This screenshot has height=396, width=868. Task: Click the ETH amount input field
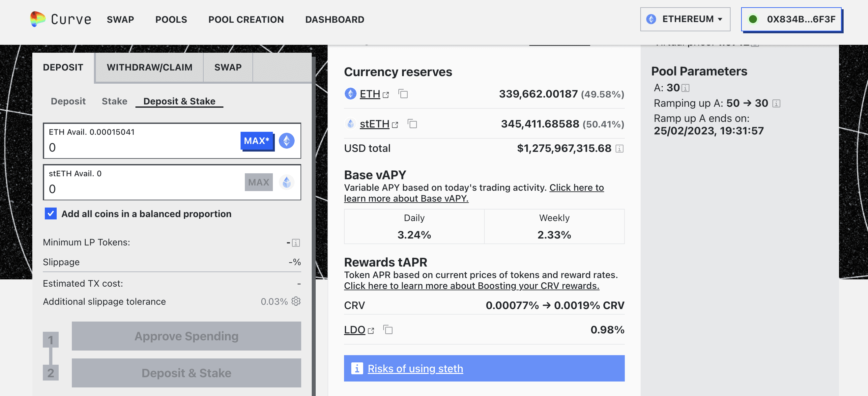tap(141, 148)
